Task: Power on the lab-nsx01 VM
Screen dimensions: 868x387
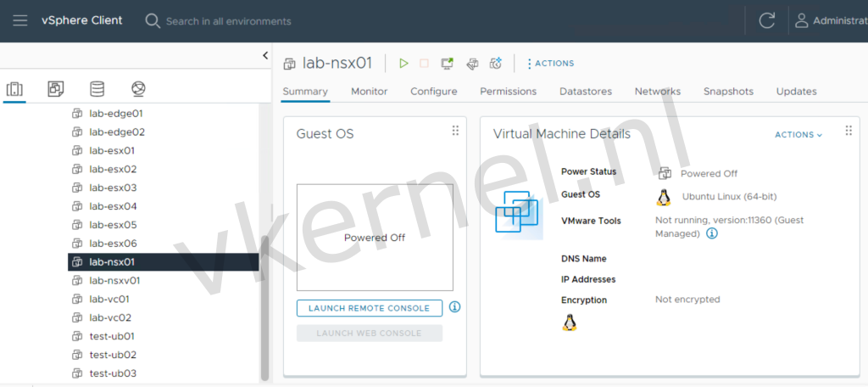Action: (x=403, y=64)
